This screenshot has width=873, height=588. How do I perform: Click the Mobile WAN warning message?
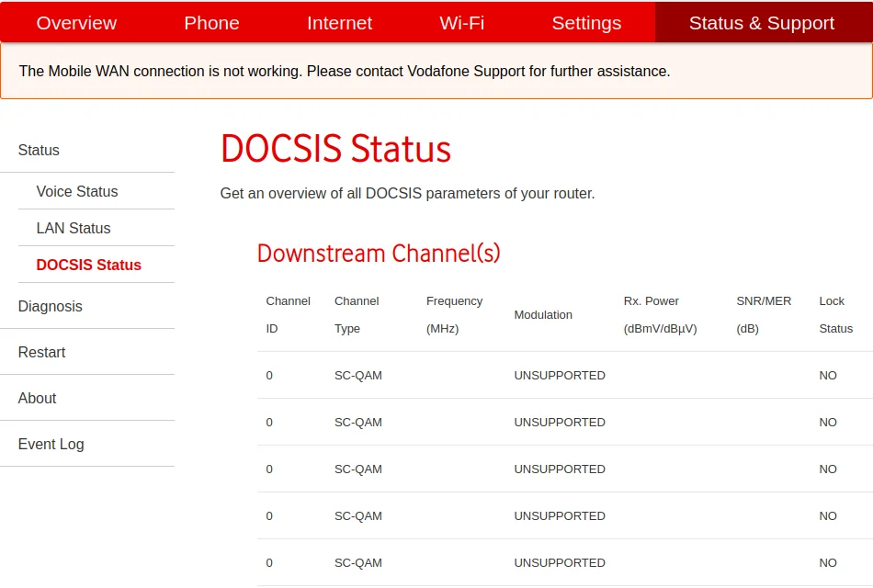345,71
